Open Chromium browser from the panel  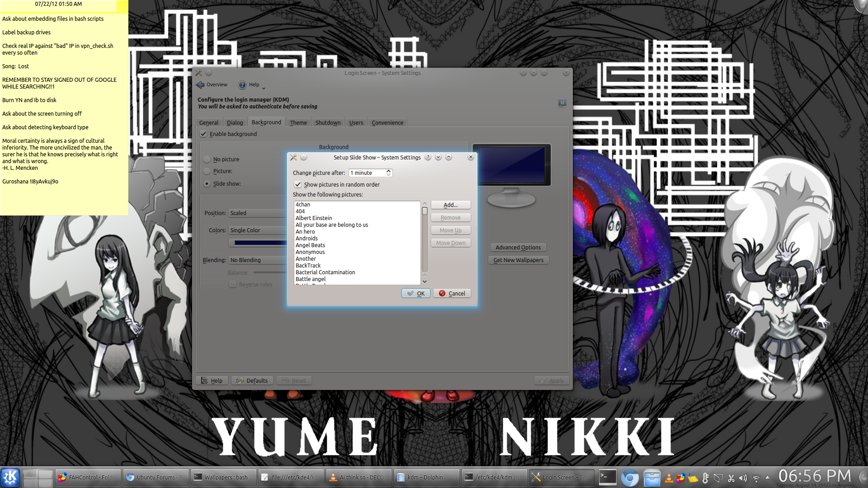[x=630, y=477]
